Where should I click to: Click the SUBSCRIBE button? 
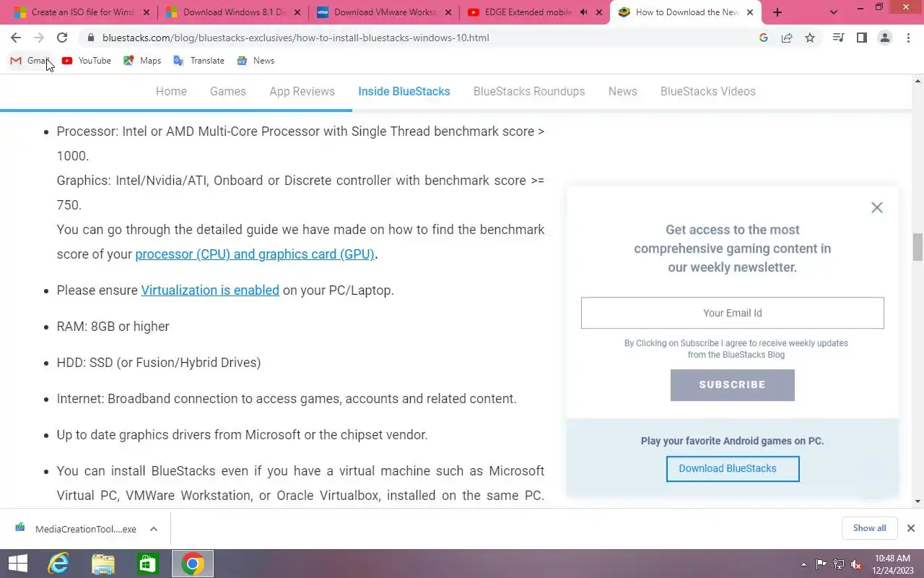point(733,385)
